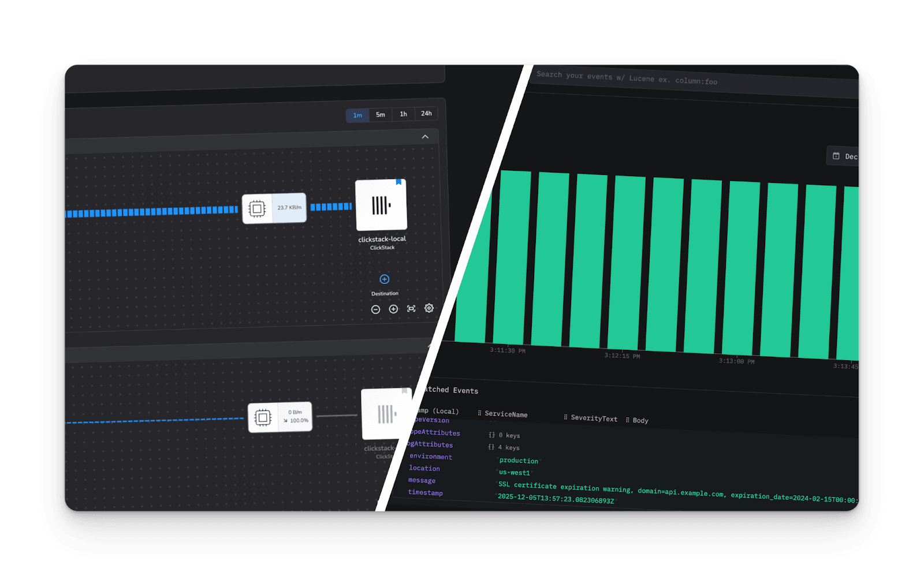Image resolution: width=924 pixels, height=576 pixels.
Task: Click the ServiceName column header
Action: (x=505, y=414)
